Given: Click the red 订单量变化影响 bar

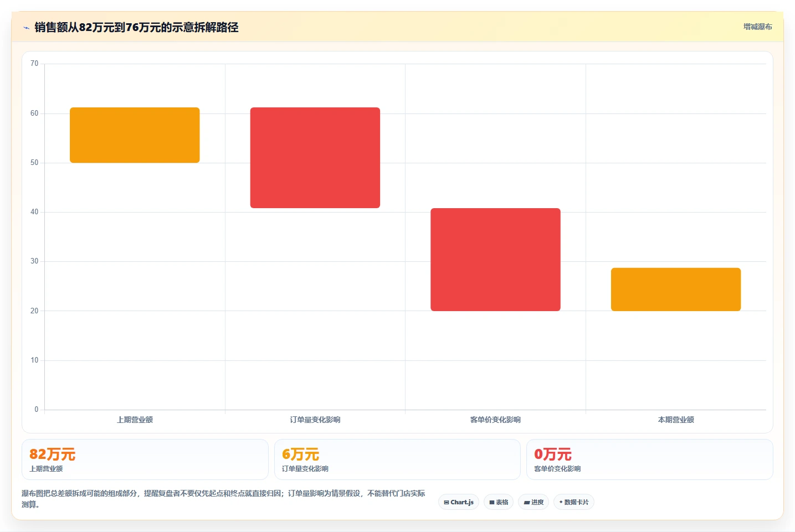Looking at the screenshot, I should point(315,158).
